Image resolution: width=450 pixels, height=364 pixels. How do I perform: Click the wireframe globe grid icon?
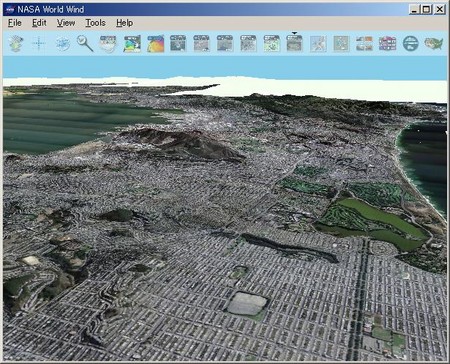pos(63,44)
